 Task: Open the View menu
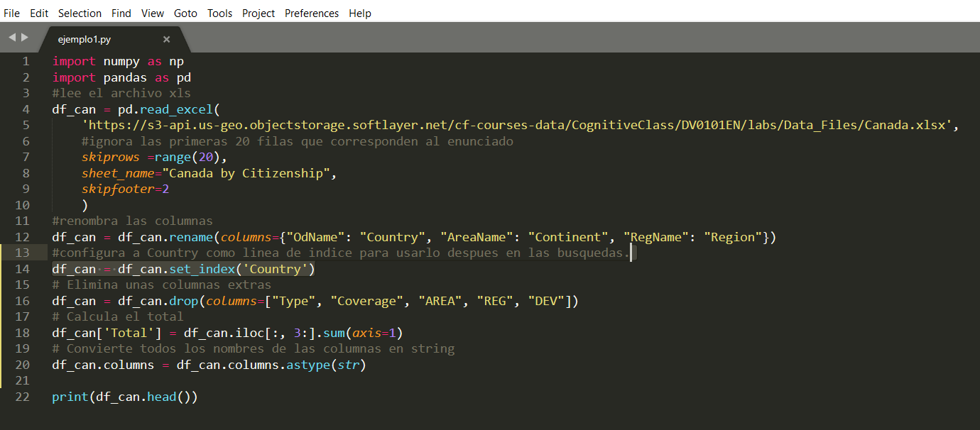tap(152, 13)
